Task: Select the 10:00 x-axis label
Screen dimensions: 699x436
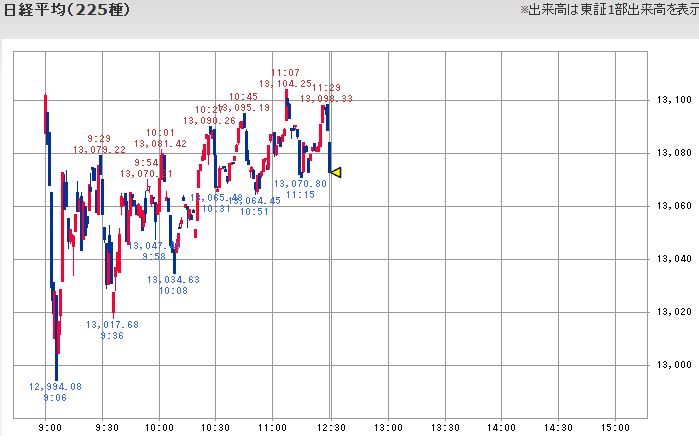Action: pos(159,428)
